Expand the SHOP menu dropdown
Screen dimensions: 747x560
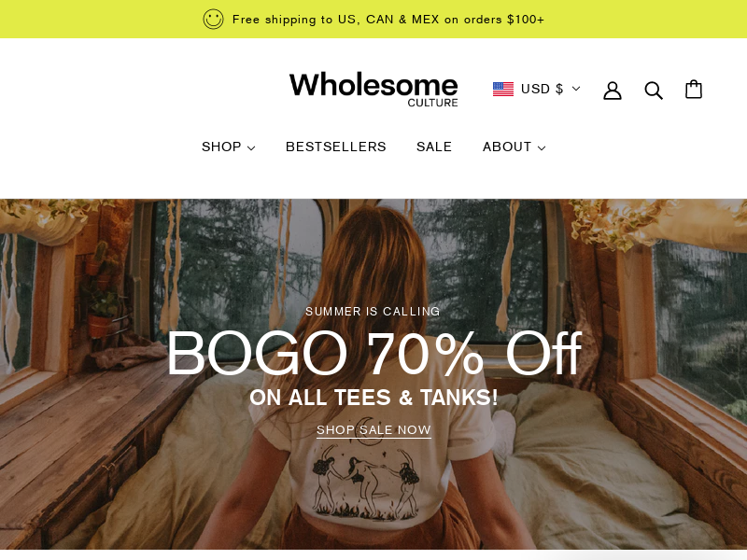228,147
